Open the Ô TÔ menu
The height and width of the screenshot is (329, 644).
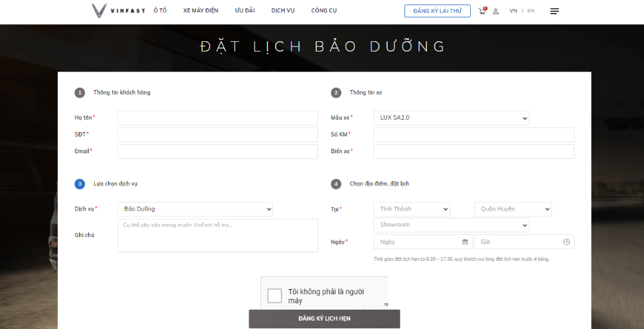[160, 11]
